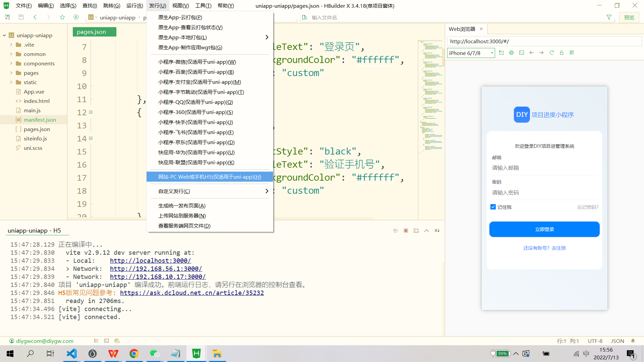Open the iPhone 6/7/8 device dropdown
The height and width of the screenshot is (362, 644).
coord(471,53)
